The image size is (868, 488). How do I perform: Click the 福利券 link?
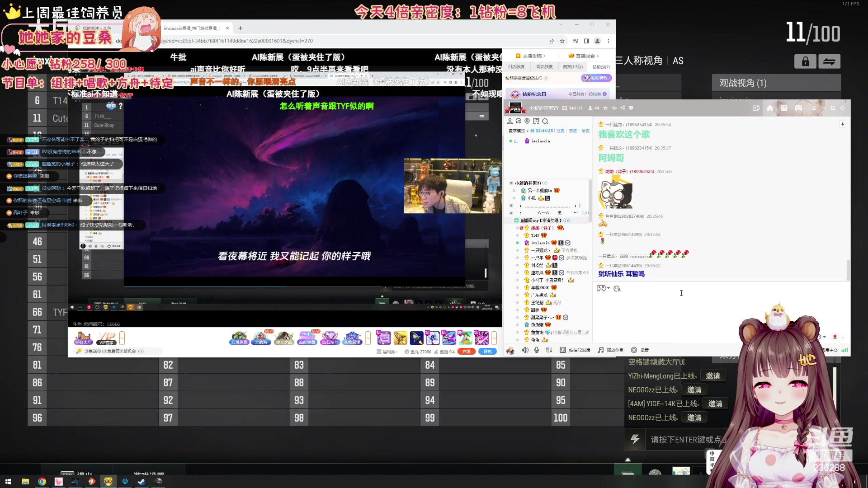(x=387, y=352)
